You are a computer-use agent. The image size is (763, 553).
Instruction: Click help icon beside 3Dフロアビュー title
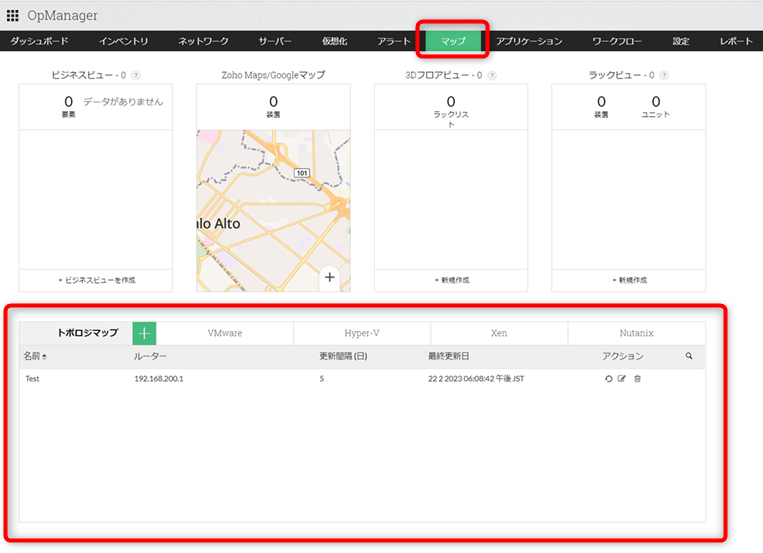coord(494,75)
